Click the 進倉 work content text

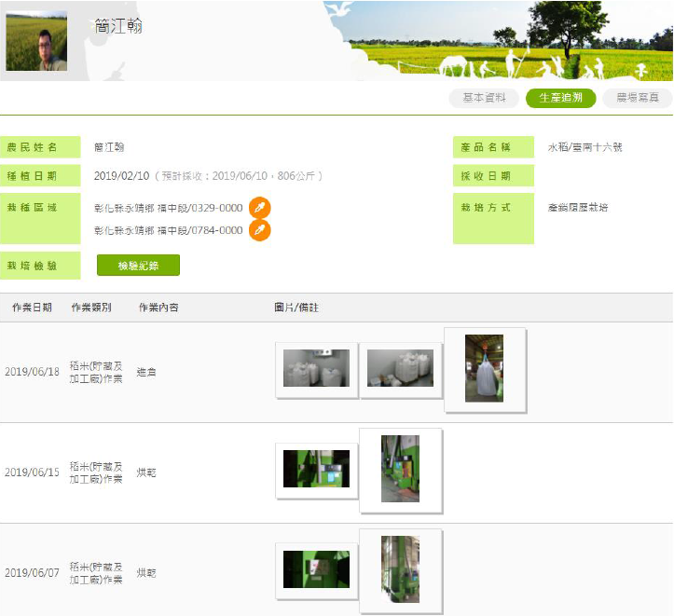(x=146, y=373)
